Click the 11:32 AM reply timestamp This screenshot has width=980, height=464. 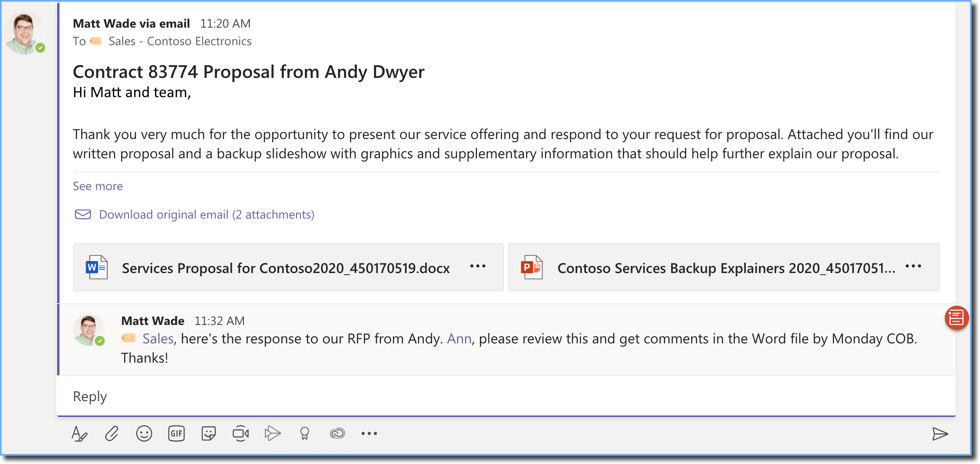click(219, 321)
